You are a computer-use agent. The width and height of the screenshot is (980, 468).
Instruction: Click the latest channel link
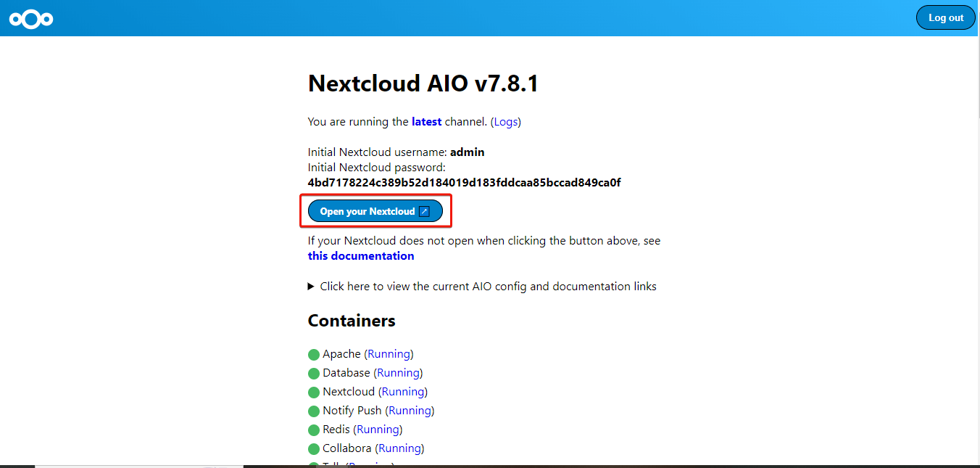(426, 121)
